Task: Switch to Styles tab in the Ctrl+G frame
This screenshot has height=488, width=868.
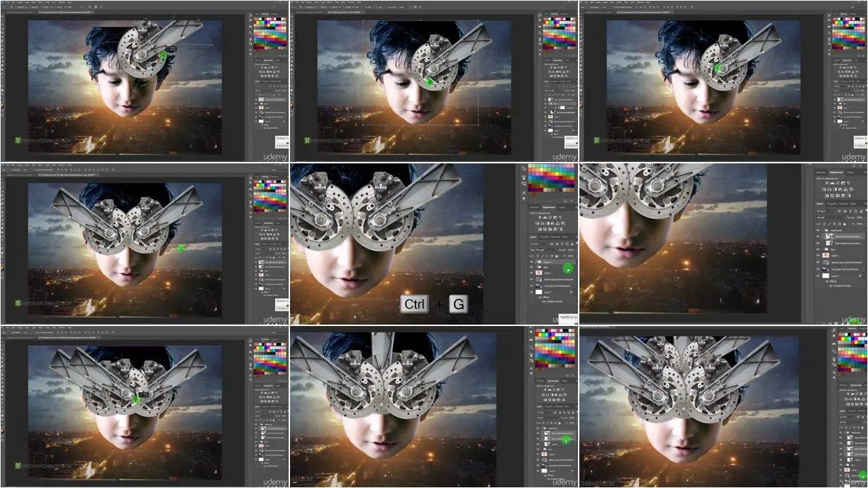Action: (x=562, y=207)
